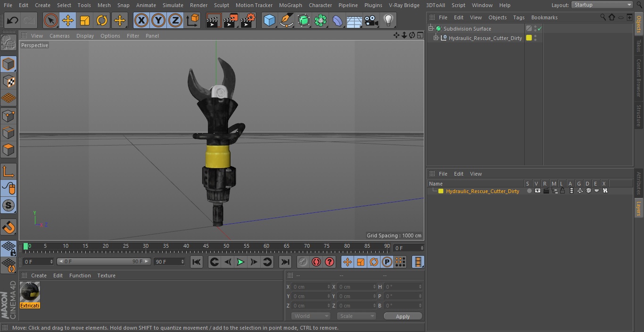Open the keyframe selection question icon
The height and width of the screenshot is (332, 644).
tap(330, 262)
